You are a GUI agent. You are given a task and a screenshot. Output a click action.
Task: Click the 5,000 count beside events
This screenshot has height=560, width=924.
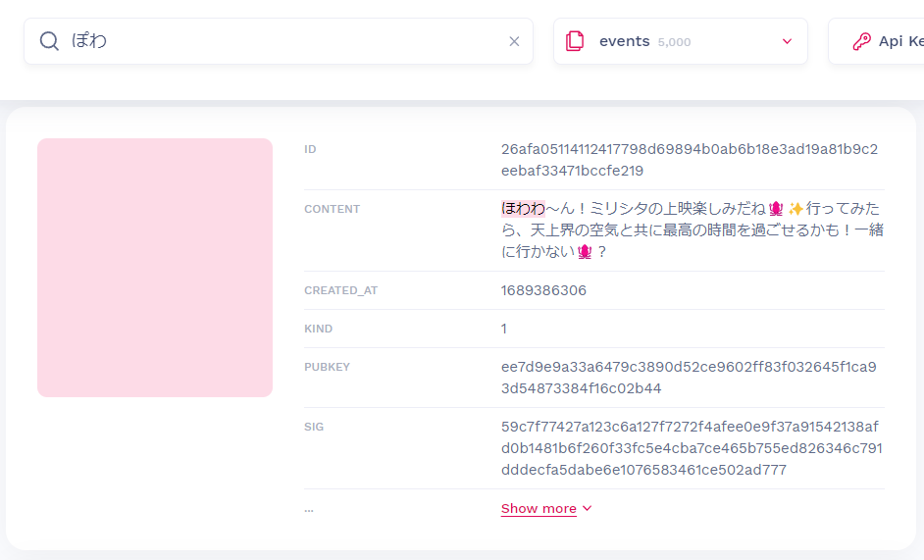pyautogui.click(x=674, y=42)
